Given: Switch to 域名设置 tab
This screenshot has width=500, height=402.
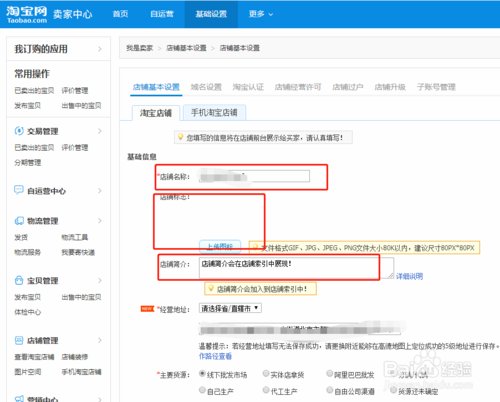Looking at the screenshot, I should 206,87.
